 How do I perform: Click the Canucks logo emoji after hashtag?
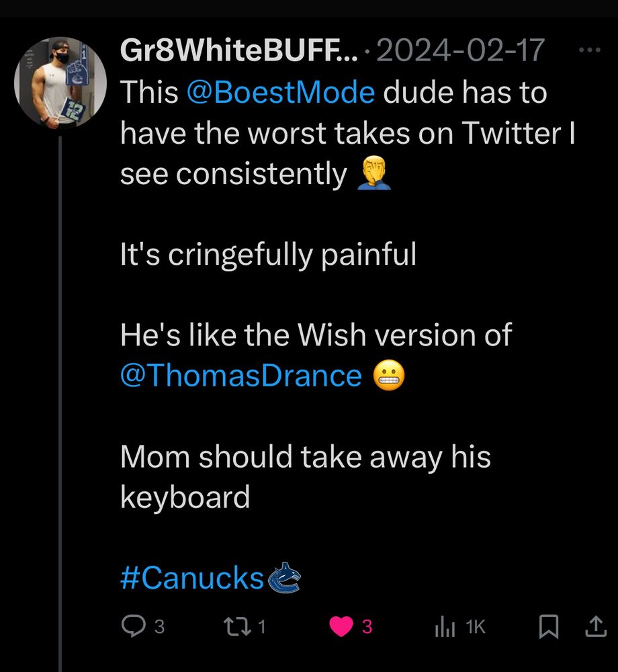coord(285,578)
